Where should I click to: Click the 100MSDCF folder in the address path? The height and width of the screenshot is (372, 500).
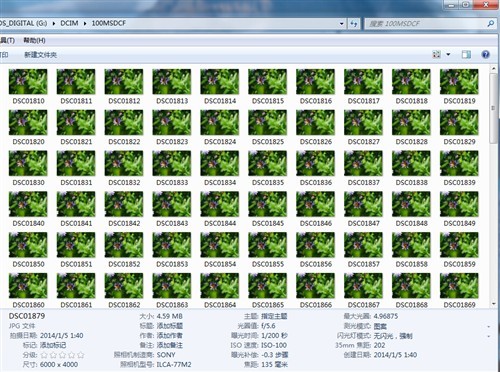[109, 24]
